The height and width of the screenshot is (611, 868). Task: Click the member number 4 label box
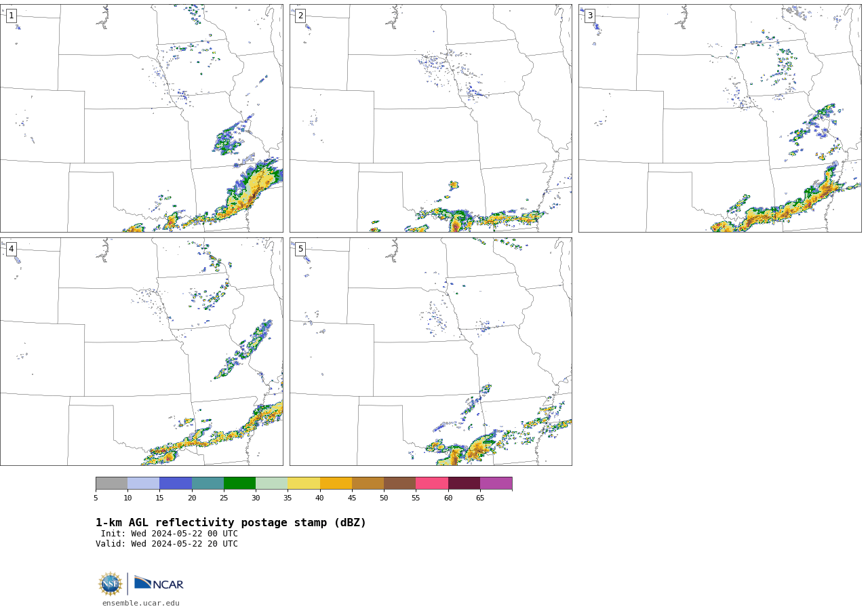11,249
